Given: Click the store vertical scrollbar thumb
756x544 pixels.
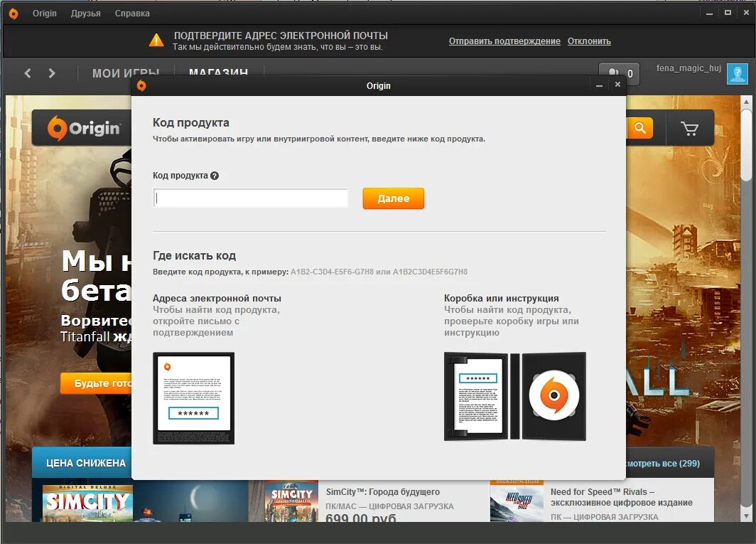Looking at the screenshot, I should click(x=746, y=145).
